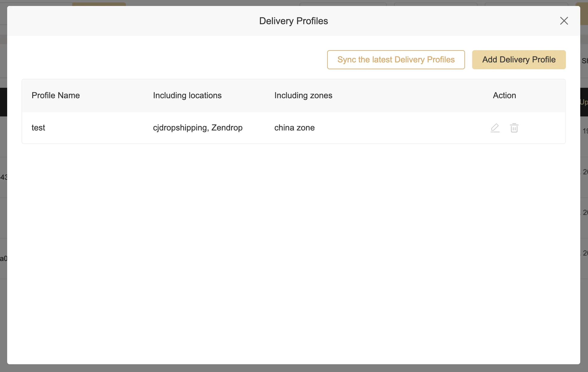Click the cjdropshipping, Zendrop locations cell
Screen dimensions: 588x372
[x=198, y=128]
